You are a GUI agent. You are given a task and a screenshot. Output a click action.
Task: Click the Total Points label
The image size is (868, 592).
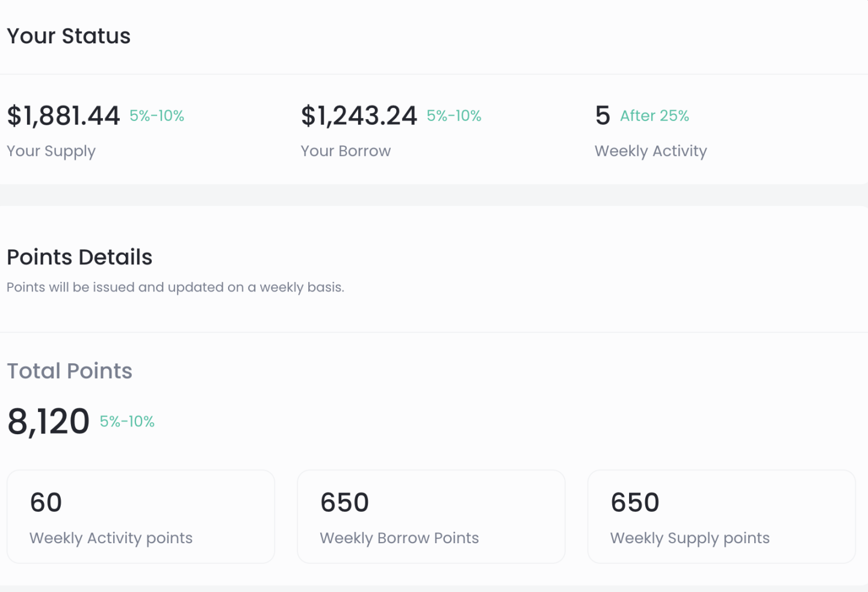69,371
